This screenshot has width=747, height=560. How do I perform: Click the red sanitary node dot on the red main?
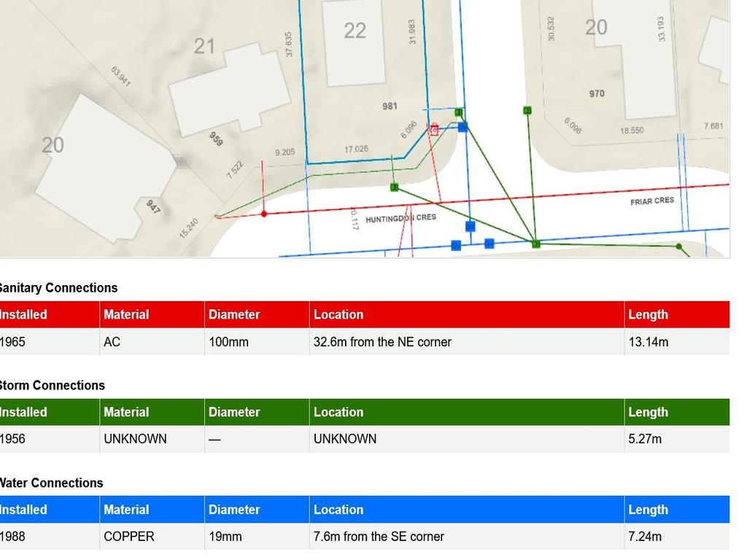point(264,214)
